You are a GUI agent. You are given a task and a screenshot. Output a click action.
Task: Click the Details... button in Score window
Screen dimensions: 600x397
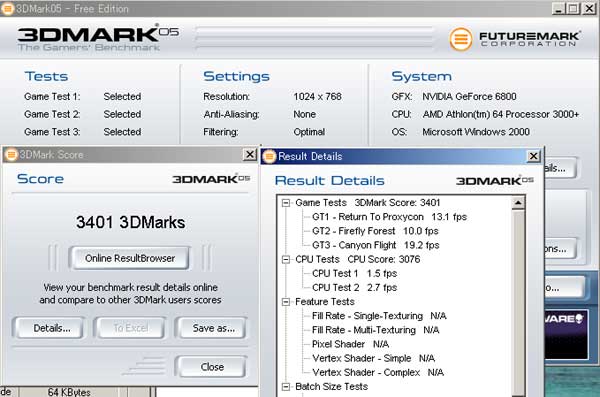(52, 328)
